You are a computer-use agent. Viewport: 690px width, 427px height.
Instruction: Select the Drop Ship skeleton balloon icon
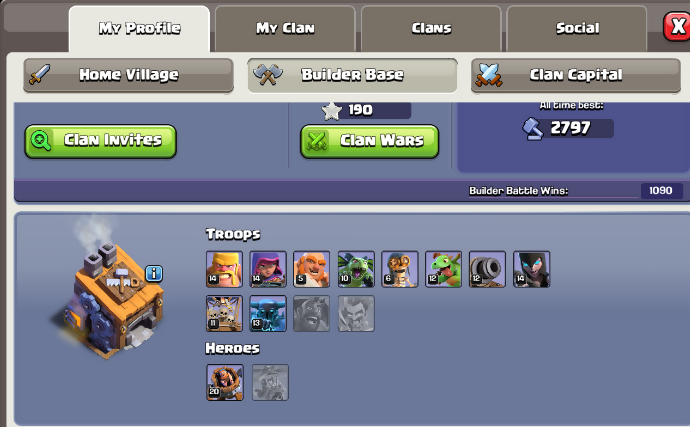(x=224, y=313)
